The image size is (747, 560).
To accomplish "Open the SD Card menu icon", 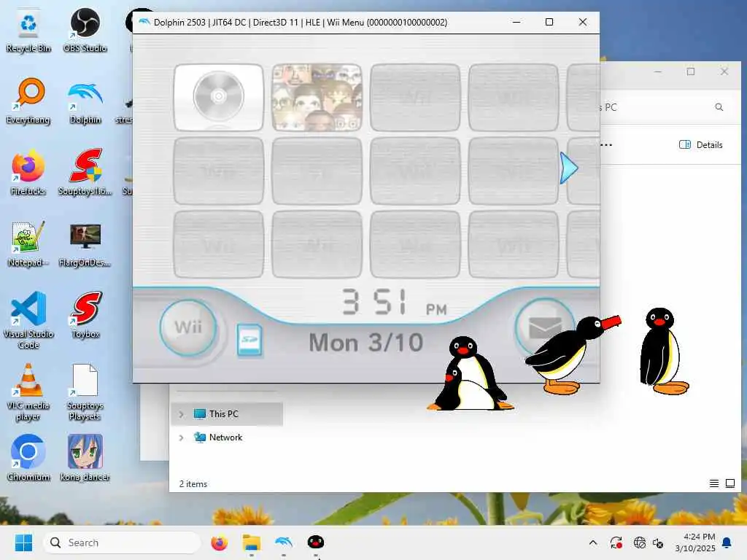I will (x=249, y=340).
